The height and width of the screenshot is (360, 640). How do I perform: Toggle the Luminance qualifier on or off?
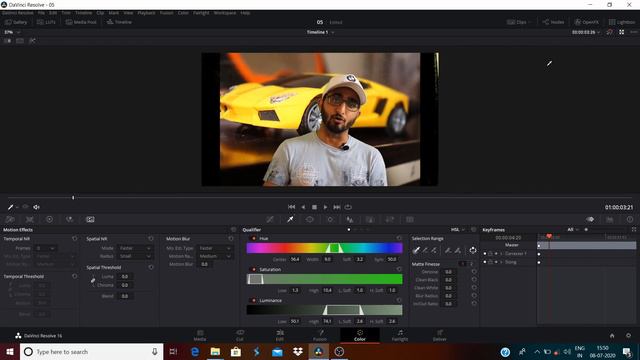[254, 300]
